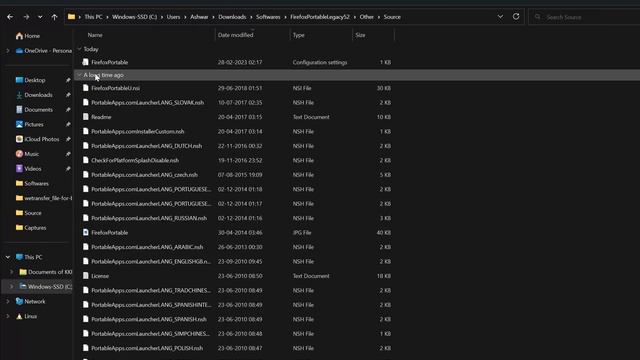The image size is (640, 360).
Task: Expand Linux tree node
Action: tap(8, 316)
